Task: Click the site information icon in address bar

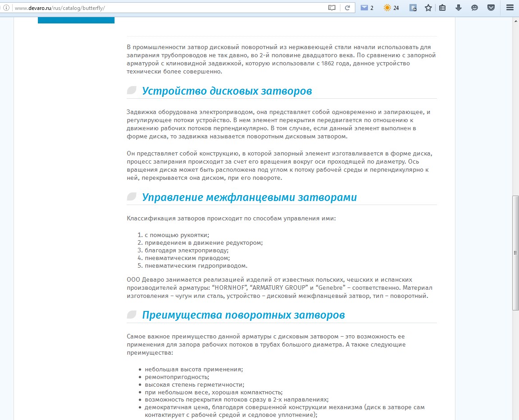Action: pos(6,8)
